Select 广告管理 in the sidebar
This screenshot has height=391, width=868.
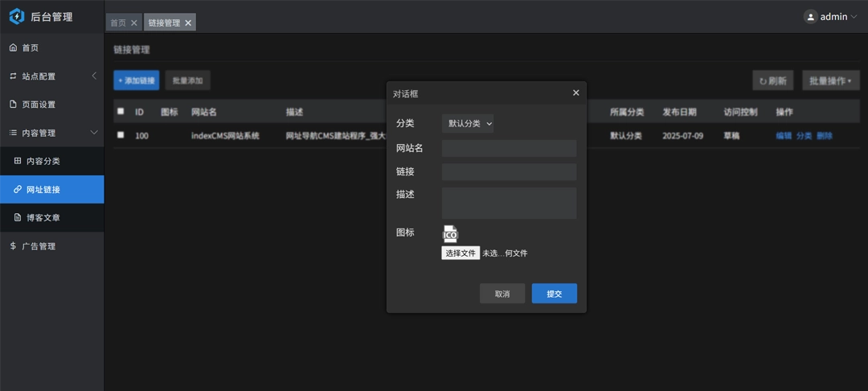coord(39,246)
